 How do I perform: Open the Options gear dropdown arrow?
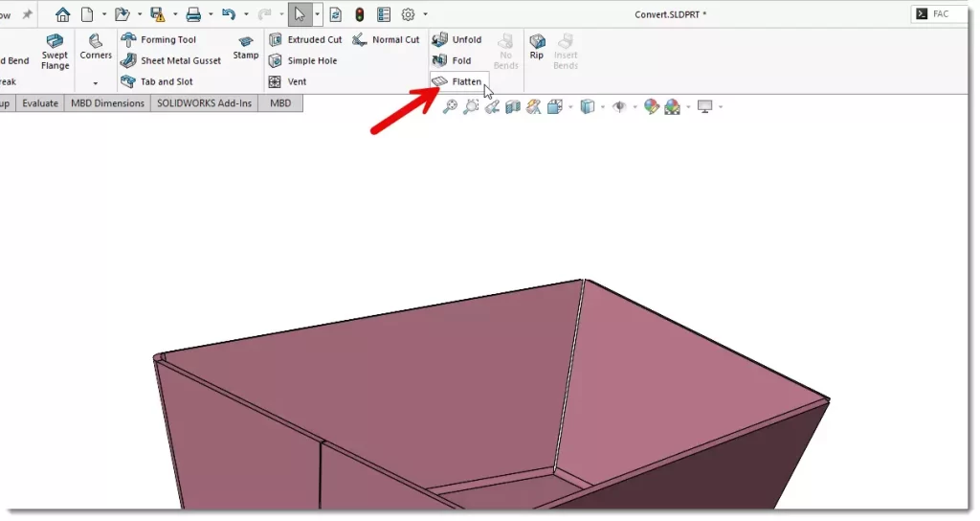[x=425, y=14]
